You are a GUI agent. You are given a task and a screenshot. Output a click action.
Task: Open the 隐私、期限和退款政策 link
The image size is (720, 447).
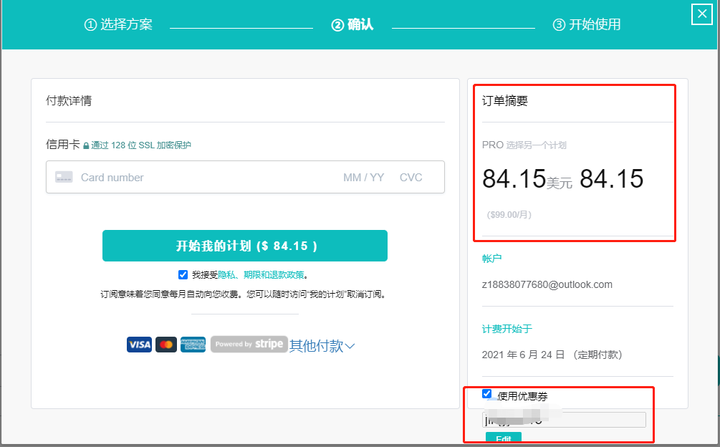click(x=261, y=275)
